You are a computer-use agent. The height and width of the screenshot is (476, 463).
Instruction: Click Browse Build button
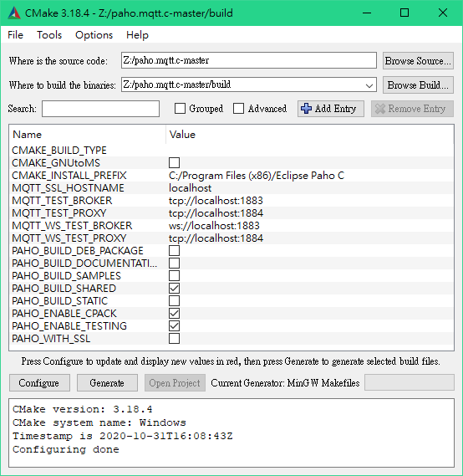click(418, 85)
